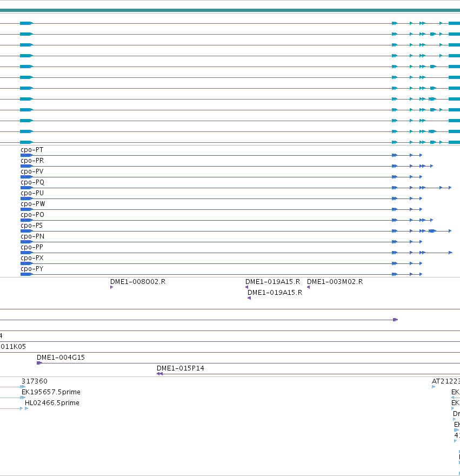
Task: Click the cpo-PS transcript label
Action: pyautogui.click(x=31, y=226)
